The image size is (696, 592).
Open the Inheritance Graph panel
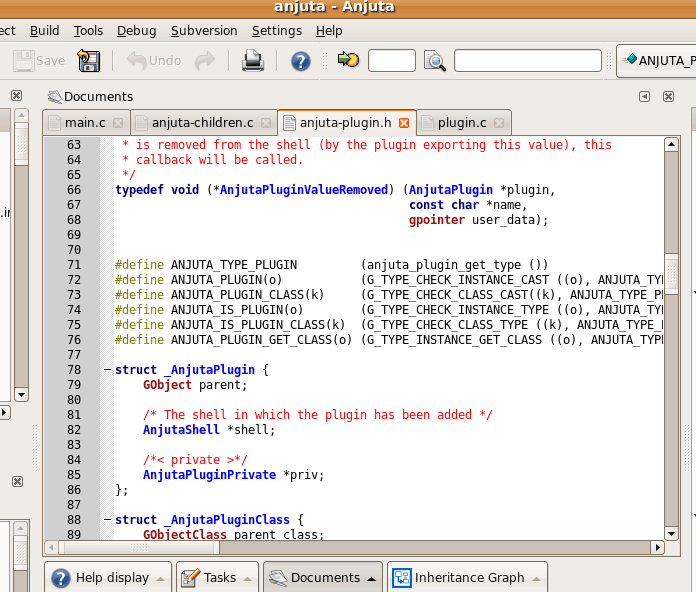point(468,577)
